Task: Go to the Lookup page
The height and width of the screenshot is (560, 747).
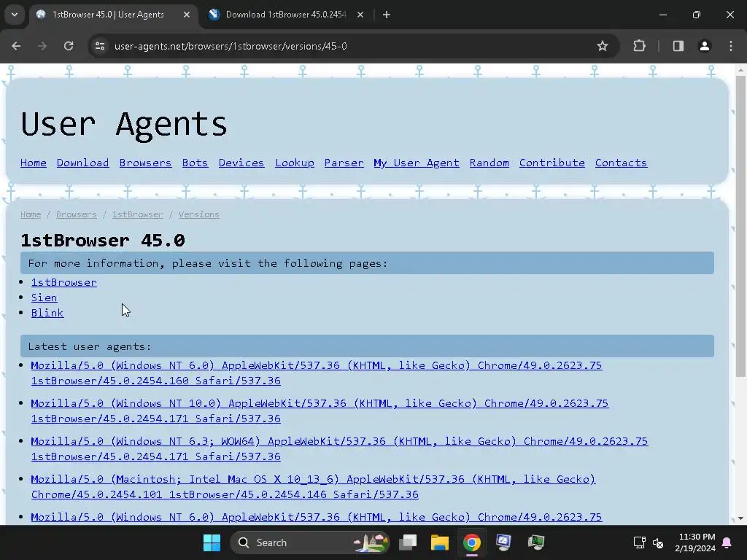Action: 295,163
